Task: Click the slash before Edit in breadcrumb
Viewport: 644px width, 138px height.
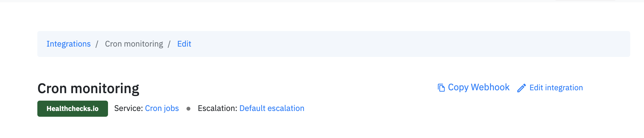Action: (169, 44)
